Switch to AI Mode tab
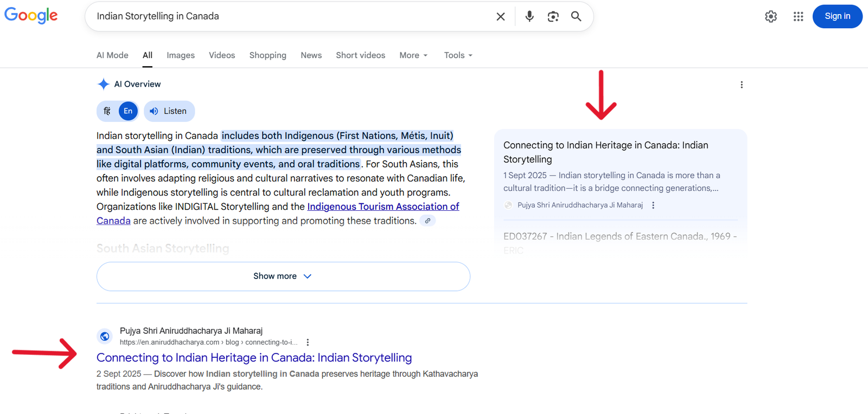The height and width of the screenshot is (414, 868). pos(112,55)
